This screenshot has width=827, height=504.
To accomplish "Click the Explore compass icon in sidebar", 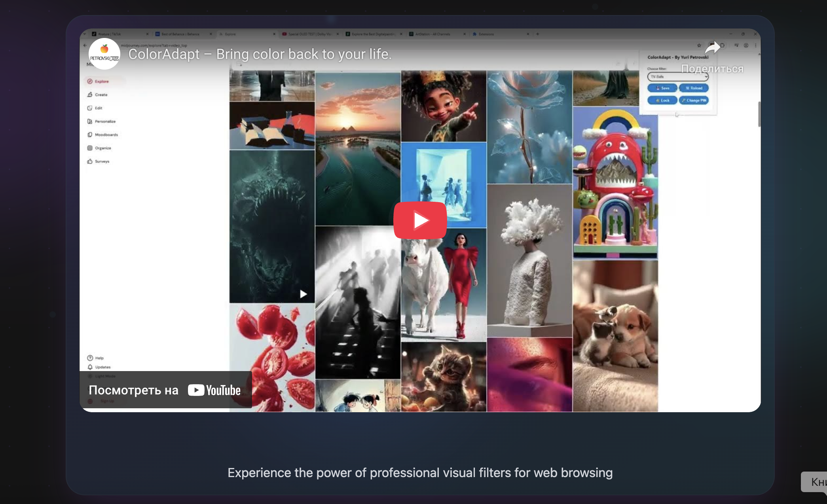I will pyautogui.click(x=90, y=81).
